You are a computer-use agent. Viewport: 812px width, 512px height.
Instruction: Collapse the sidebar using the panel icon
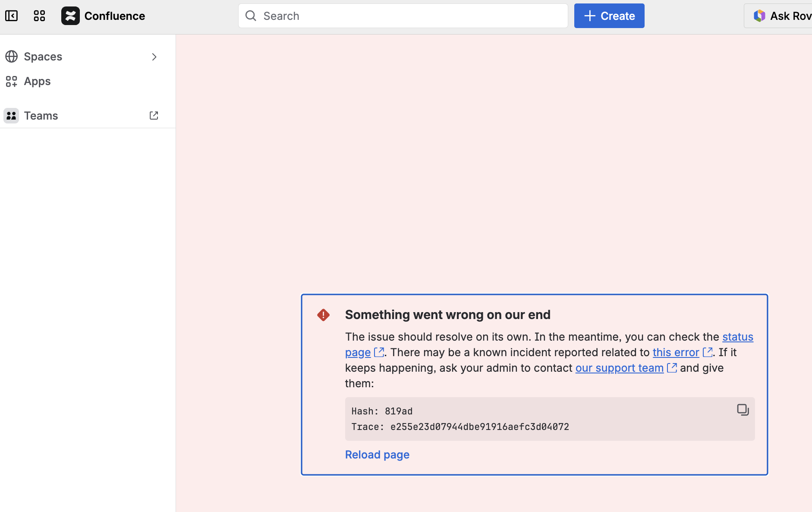(11, 16)
